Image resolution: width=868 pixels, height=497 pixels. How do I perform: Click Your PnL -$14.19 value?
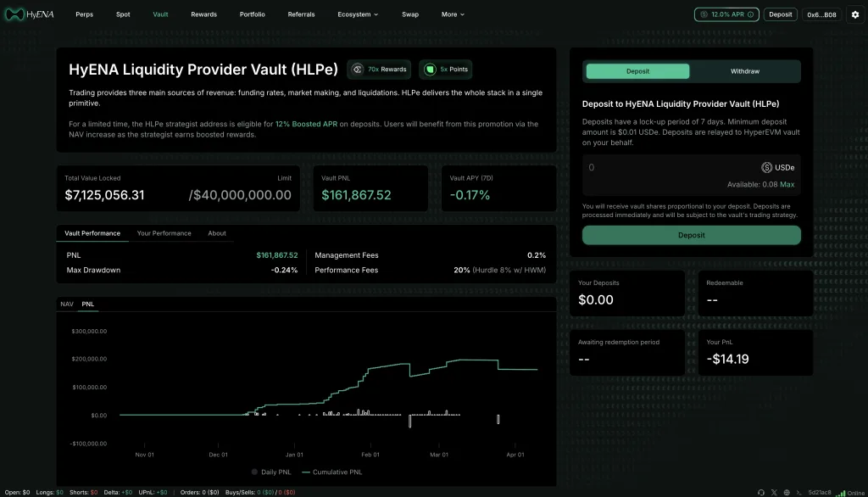coord(728,359)
